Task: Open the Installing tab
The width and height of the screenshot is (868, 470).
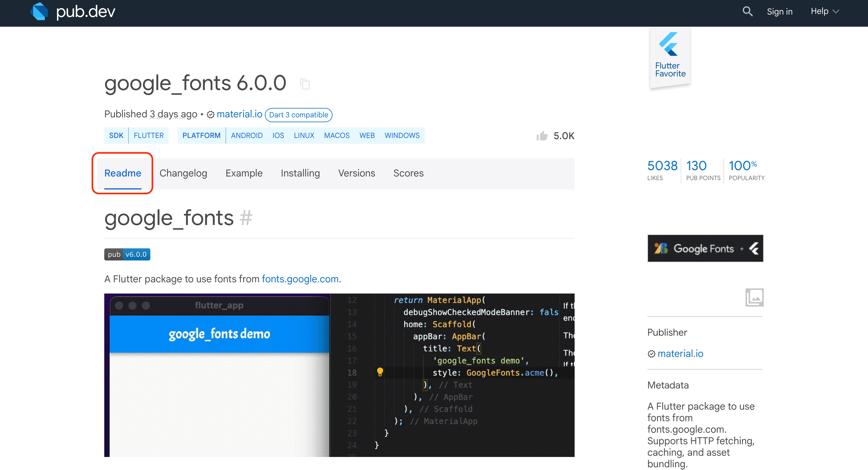Action: [300, 173]
